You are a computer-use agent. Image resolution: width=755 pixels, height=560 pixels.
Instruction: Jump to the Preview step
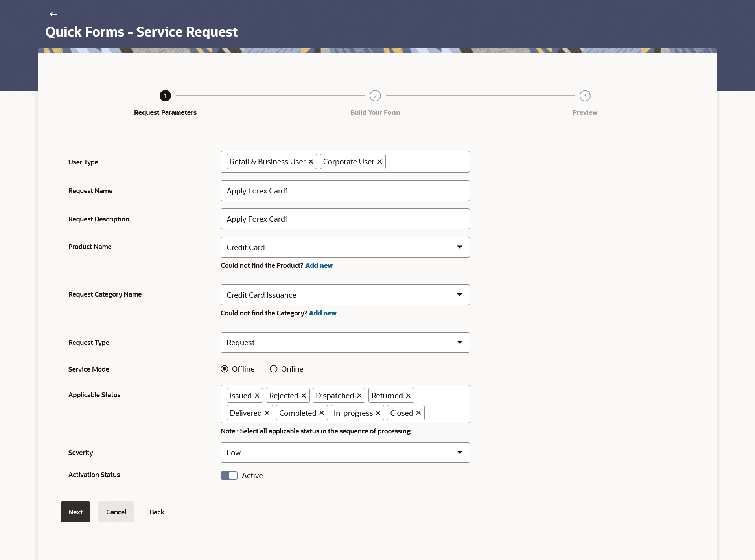[x=585, y=96]
